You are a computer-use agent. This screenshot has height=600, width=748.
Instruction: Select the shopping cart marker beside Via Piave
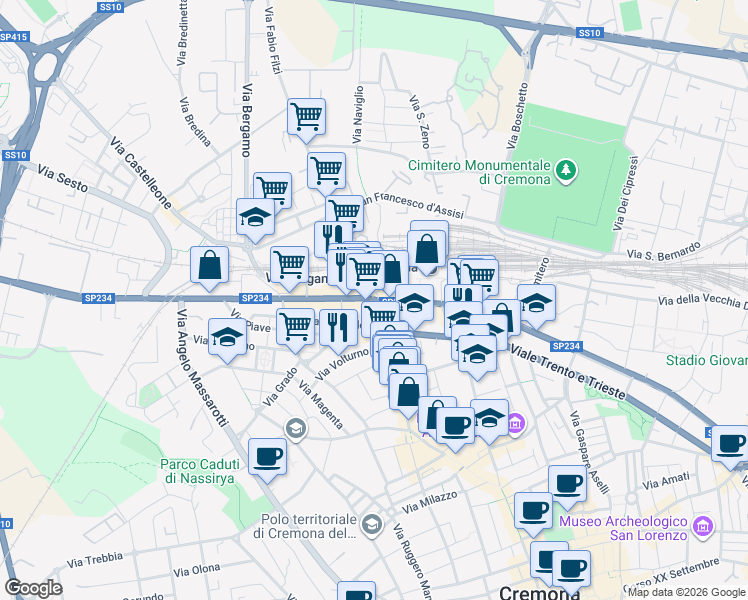coord(295,327)
